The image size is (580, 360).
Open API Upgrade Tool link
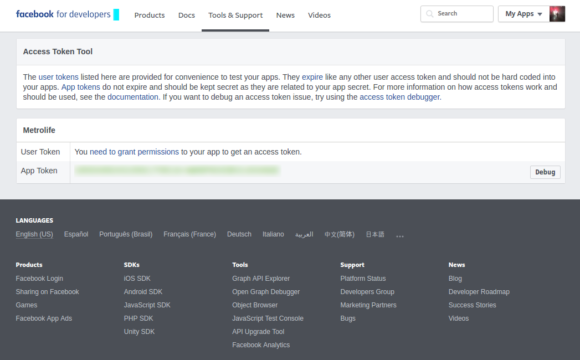(x=258, y=332)
